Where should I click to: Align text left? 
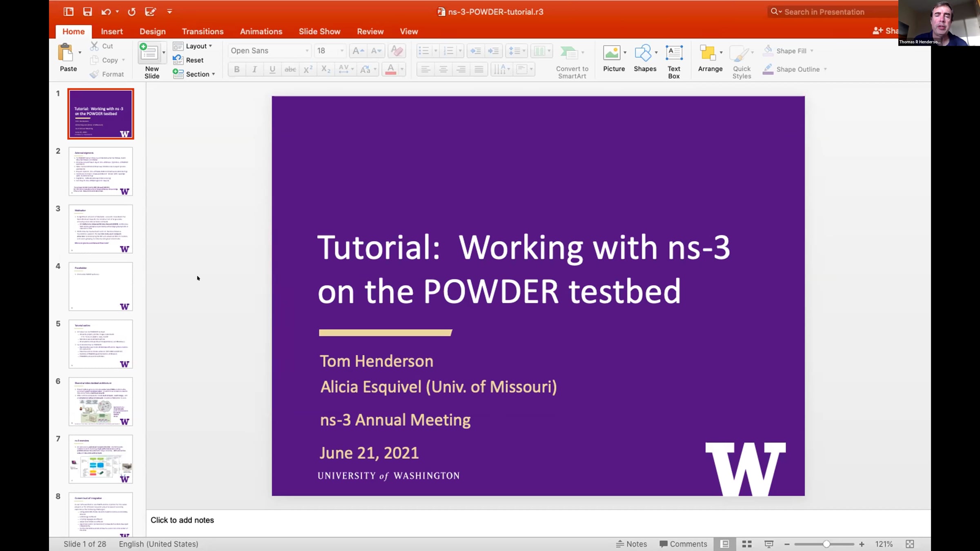(425, 69)
